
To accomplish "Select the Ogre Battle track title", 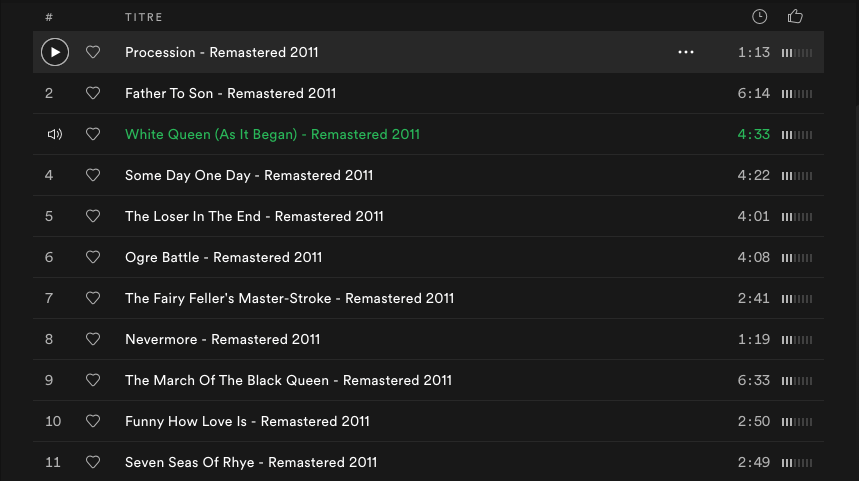I will coord(223,257).
